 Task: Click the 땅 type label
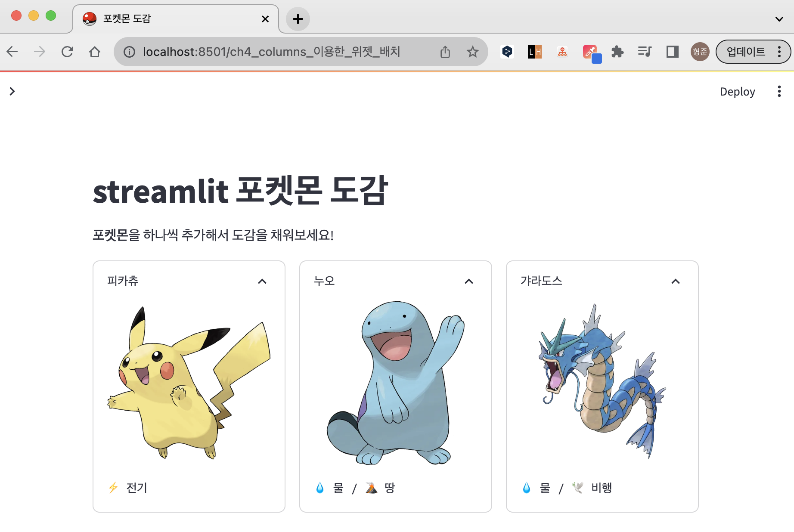tap(390, 488)
